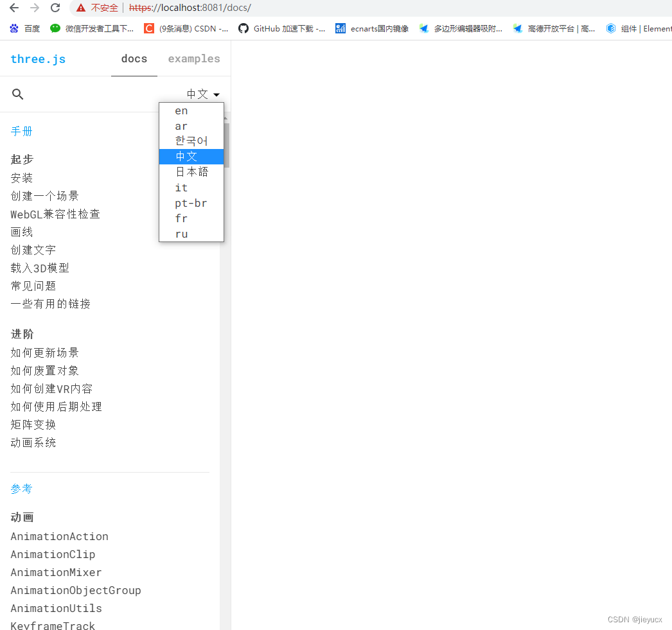
Task: Click the 进阶 group heading
Action: click(x=22, y=335)
